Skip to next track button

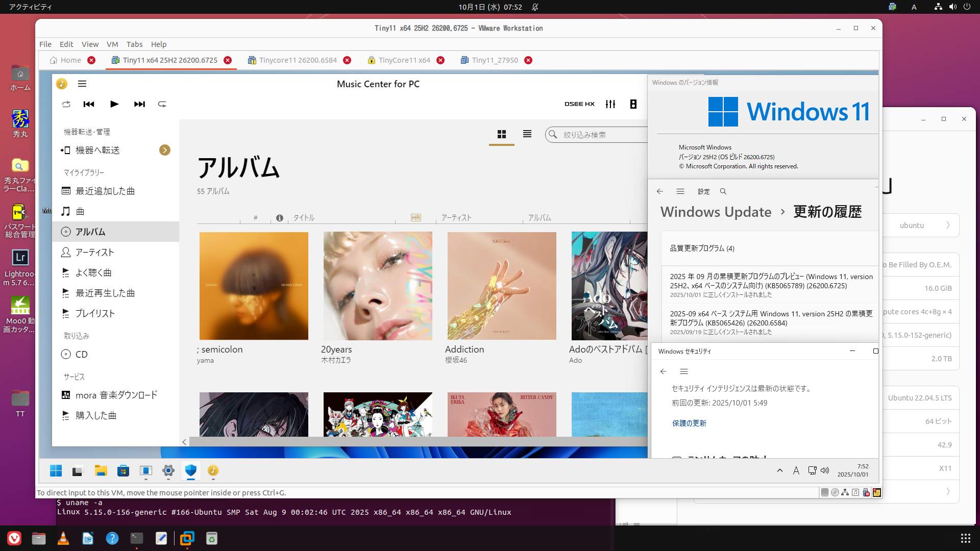coord(139,104)
